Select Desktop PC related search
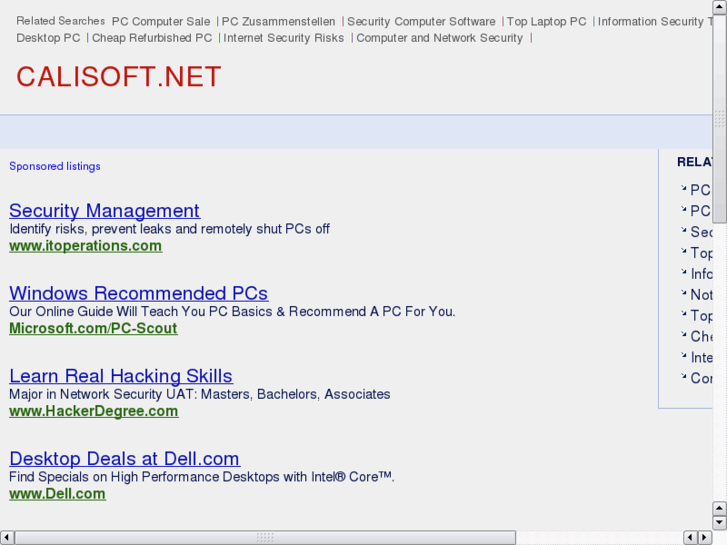The width and height of the screenshot is (727, 545). (48, 38)
